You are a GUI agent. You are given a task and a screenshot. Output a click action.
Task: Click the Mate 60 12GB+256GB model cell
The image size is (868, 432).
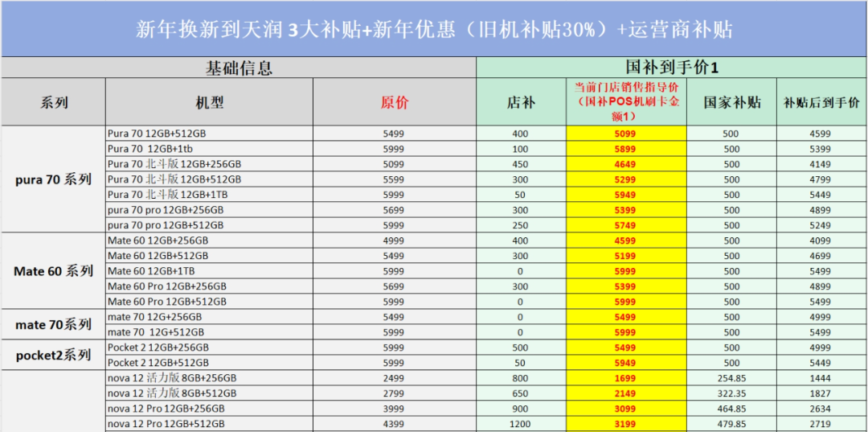(209, 241)
